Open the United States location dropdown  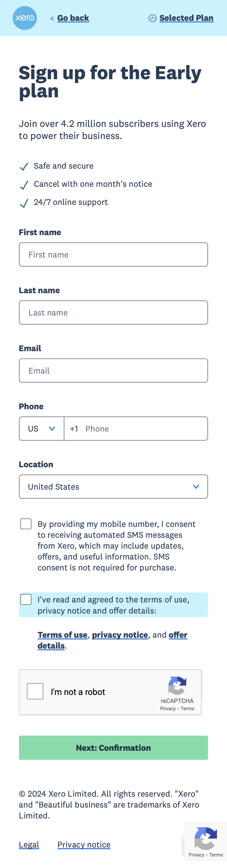(x=114, y=486)
